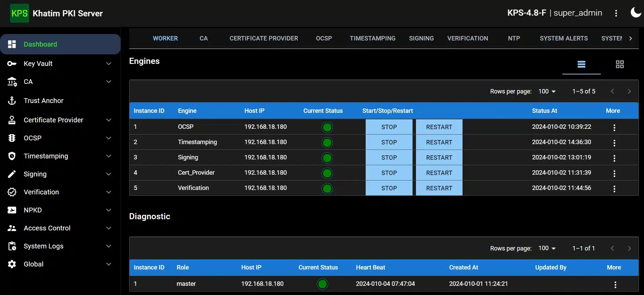Click the Status At column header
The image size is (644, 295).
[544, 111]
